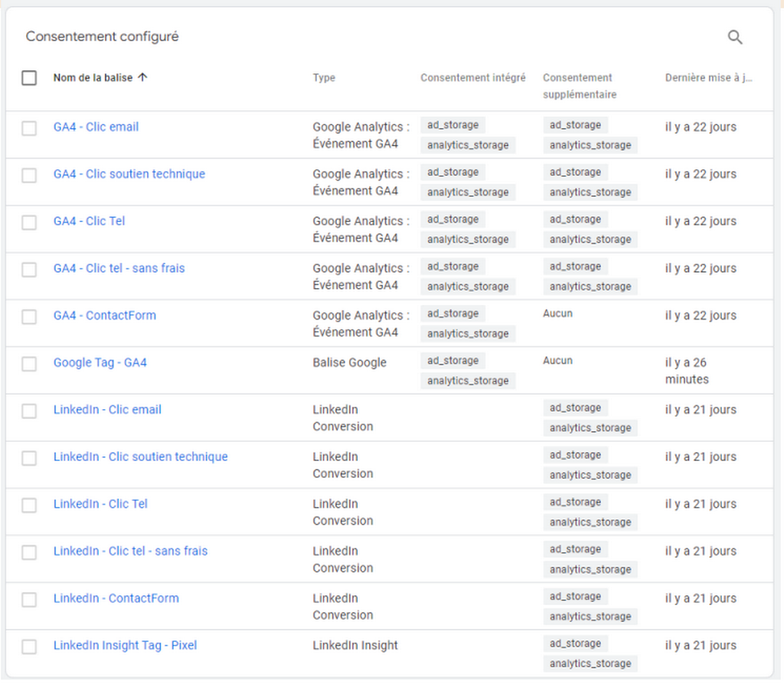Image resolution: width=784 pixels, height=684 pixels.
Task: Check the LinkedIn - ContactForm row box
Action: click(x=29, y=600)
